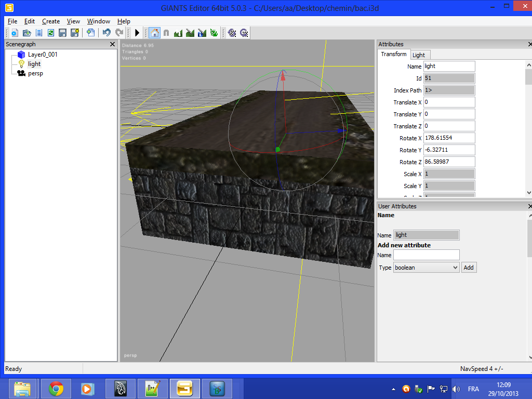Screen dimensions: 532x399
Task: Click the Rotate Z value 86.58987
Action: pos(449,162)
